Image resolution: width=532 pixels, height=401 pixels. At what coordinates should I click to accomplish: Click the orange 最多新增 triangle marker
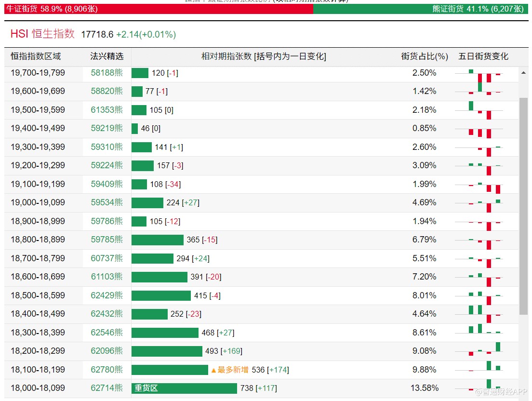point(213,370)
